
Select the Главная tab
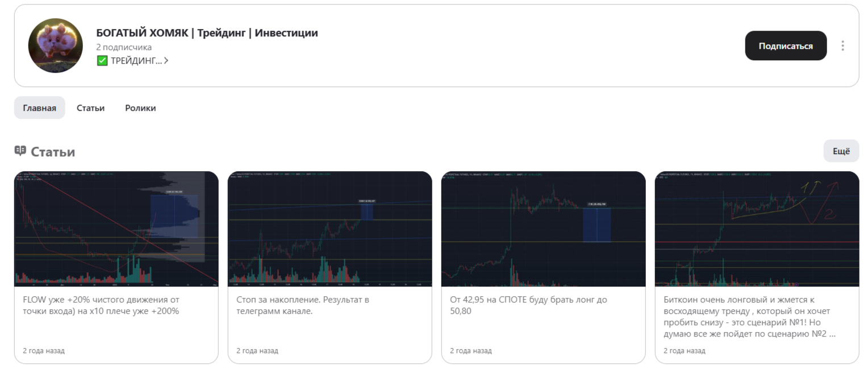pos(40,108)
